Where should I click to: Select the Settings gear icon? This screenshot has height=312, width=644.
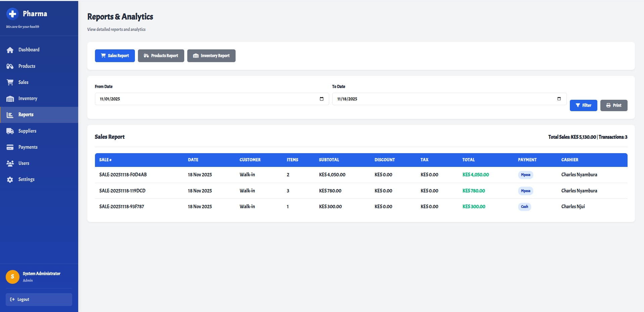(x=10, y=179)
